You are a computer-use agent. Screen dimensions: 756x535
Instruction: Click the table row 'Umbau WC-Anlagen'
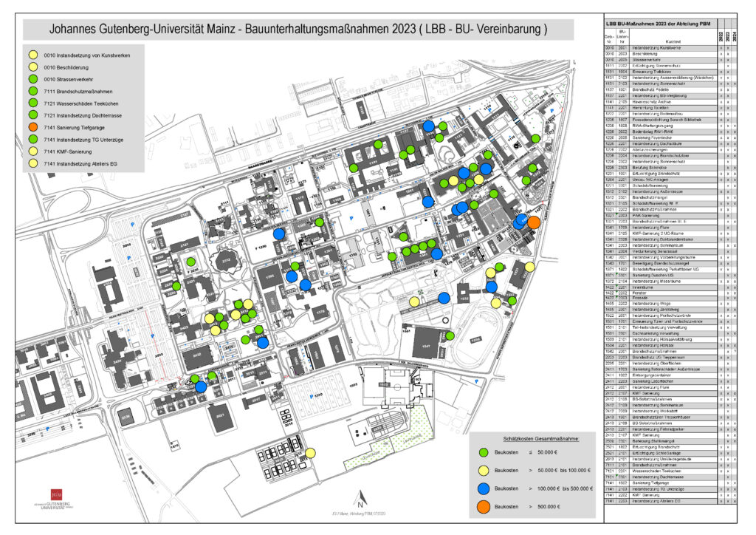(670, 180)
